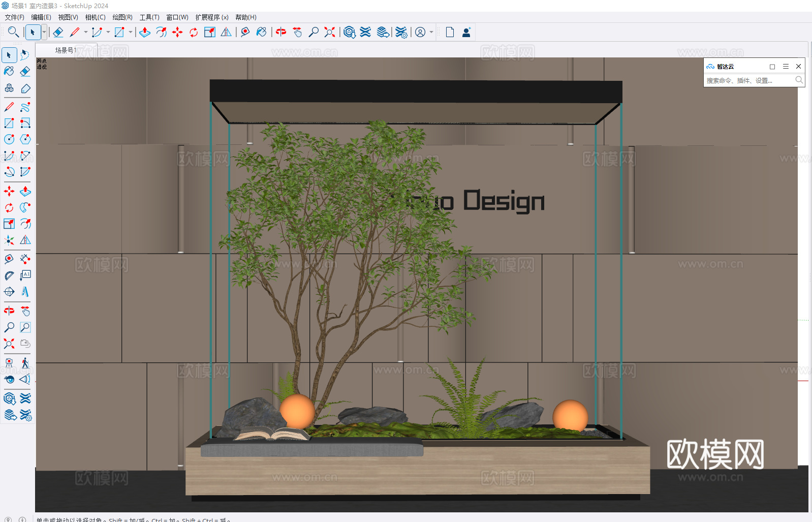Select the 3D Text tool

[25, 292]
